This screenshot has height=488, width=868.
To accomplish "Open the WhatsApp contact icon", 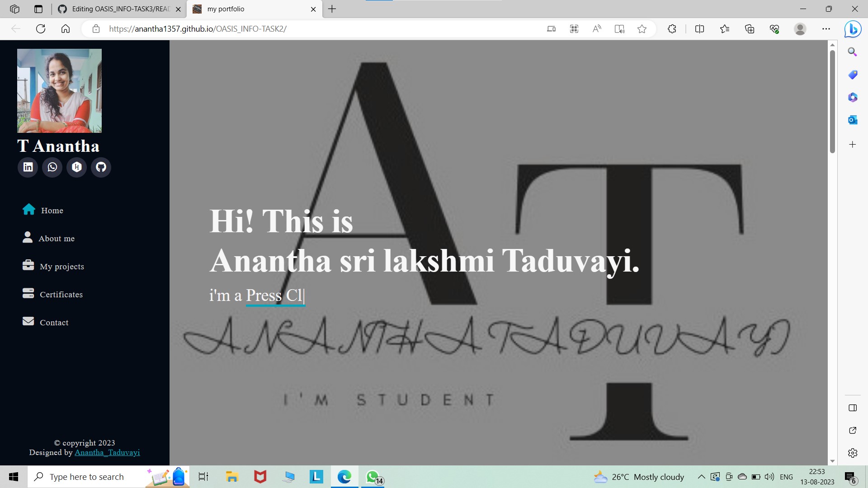I will [x=52, y=167].
